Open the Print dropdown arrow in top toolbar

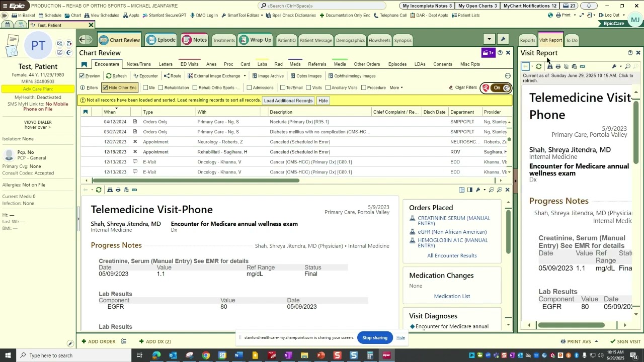point(575,16)
